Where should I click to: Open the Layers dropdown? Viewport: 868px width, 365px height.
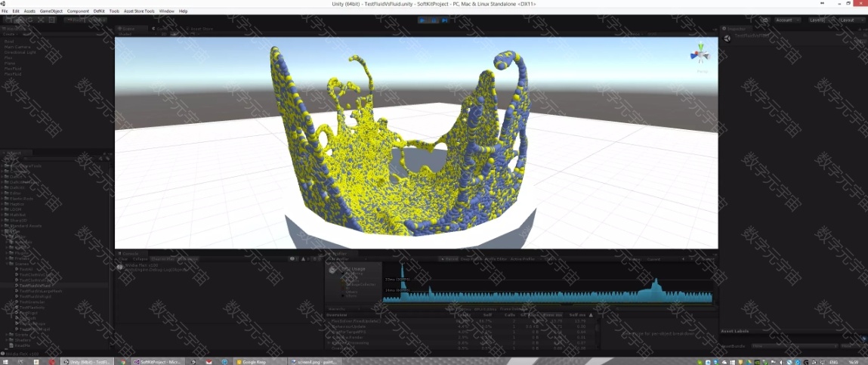point(819,20)
